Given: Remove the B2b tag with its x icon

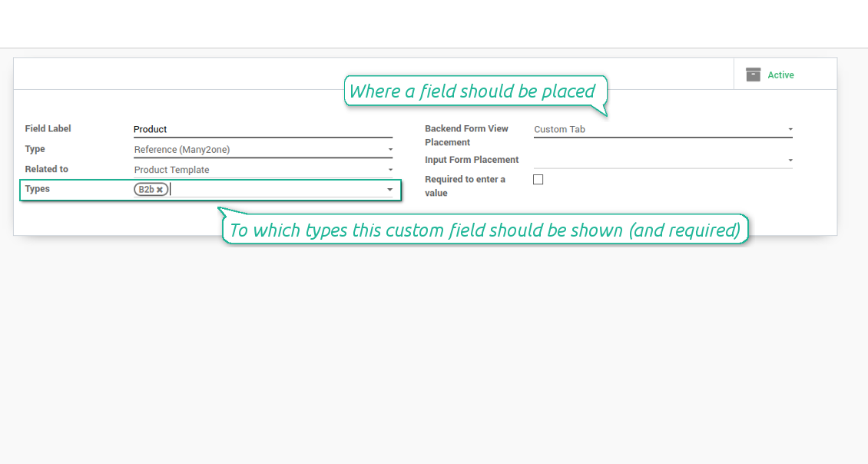Looking at the screenshot, I should tap(160, 190).
